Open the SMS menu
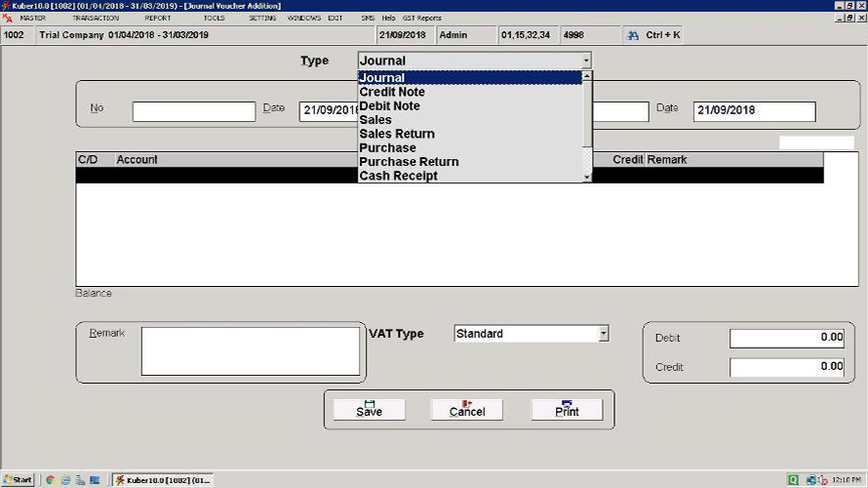Image resolution: width=868 pixels, height=488 pixels. 368,19
